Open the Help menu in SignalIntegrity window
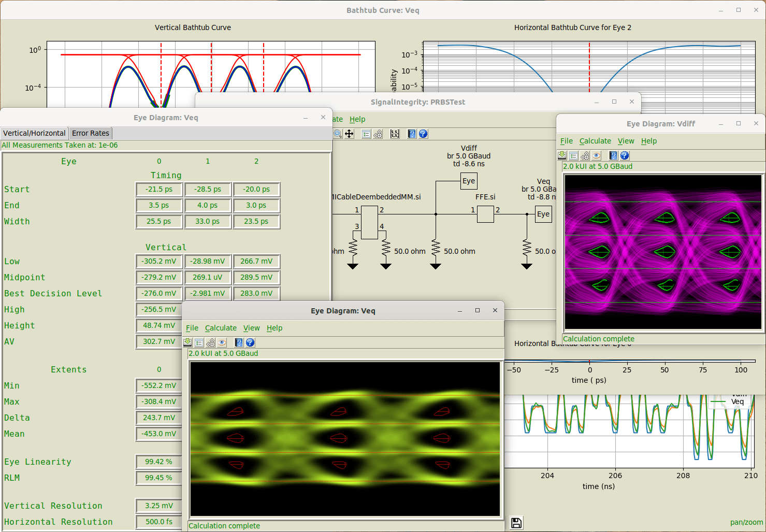Screen dimensions: 766x532 (x=357, y=119)
